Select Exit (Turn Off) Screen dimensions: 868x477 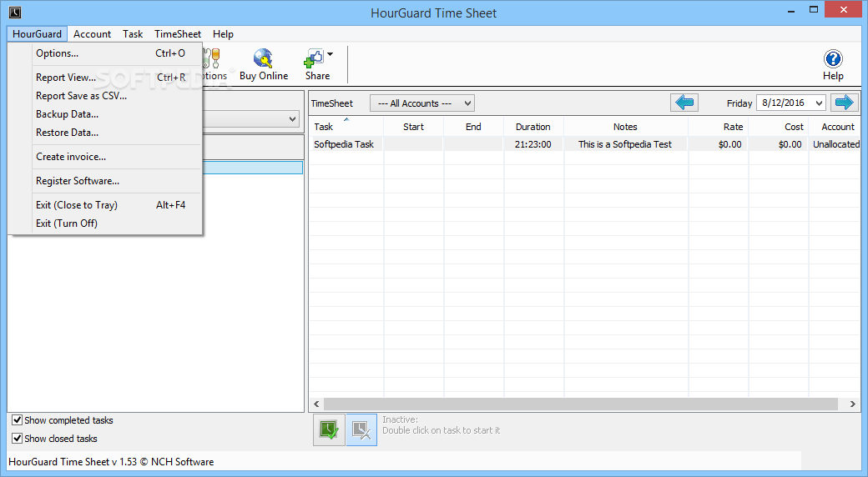point(104,223)
